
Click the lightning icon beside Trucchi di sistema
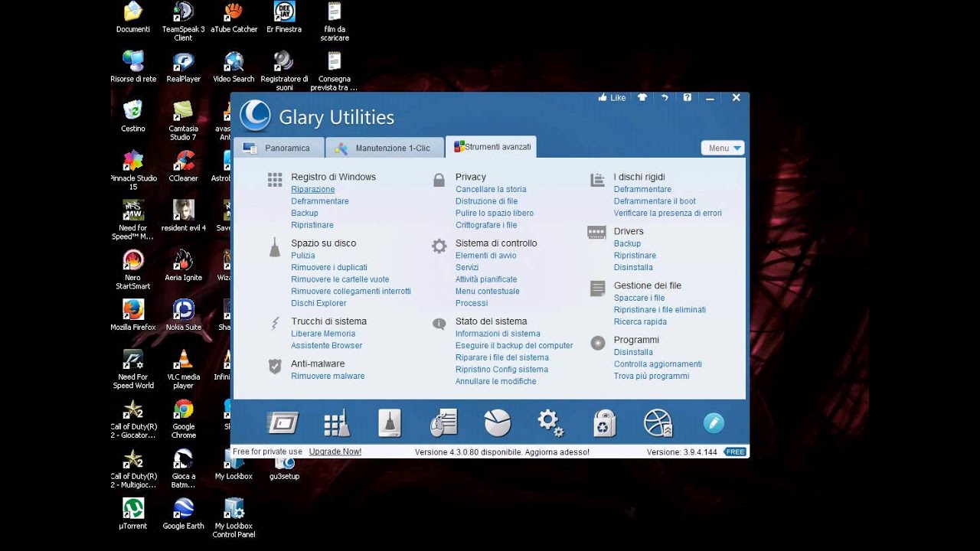[x=275, y=324]
